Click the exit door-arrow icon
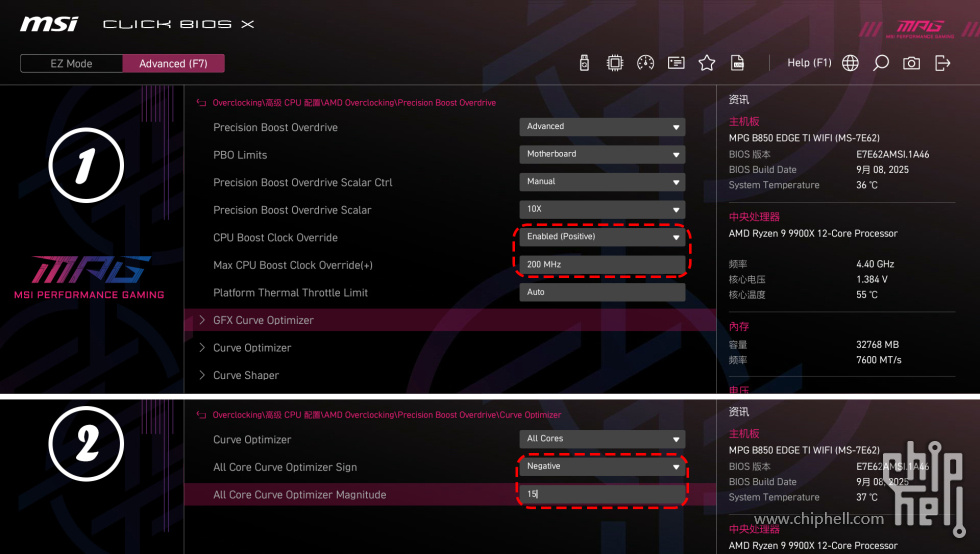The width and height of the screenshot is (980, 554). [x=942, y=63]
